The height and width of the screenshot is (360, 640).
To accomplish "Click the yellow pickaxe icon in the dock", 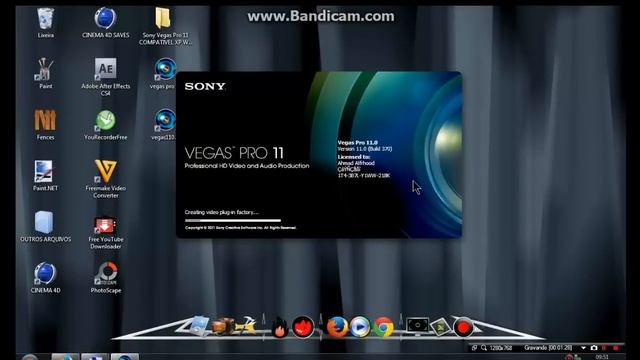I will pos(246,326).
